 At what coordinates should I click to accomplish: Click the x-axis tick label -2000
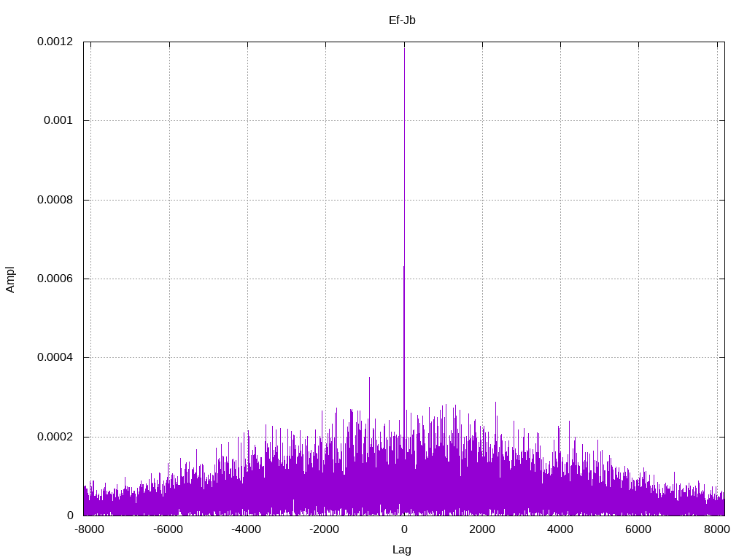point(325,529)
